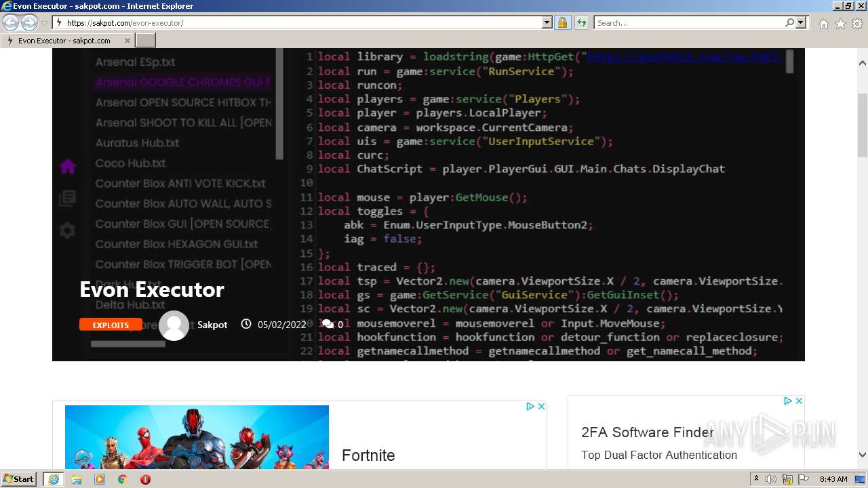
Task: Expand the address bar autocomplete dropdown
Action: [547, 23]
